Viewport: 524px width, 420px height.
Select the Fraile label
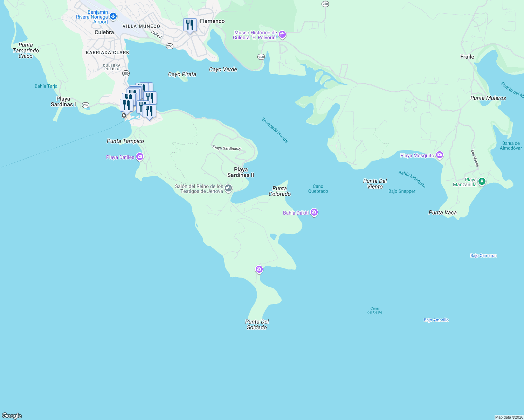point(467,57)
